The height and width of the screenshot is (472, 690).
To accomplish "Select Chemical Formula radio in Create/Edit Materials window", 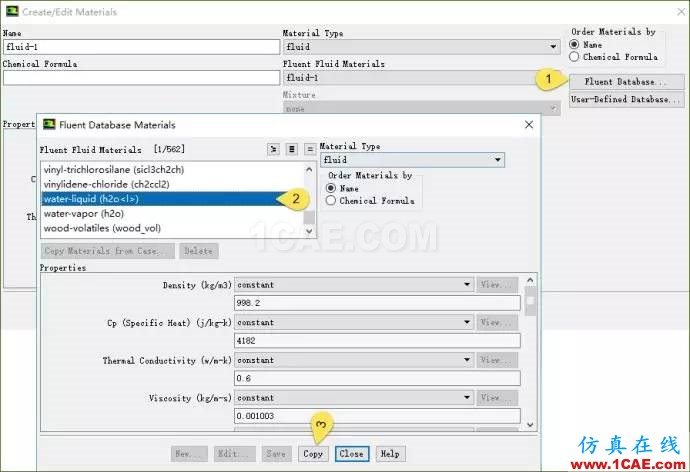I will click(574, 57).
